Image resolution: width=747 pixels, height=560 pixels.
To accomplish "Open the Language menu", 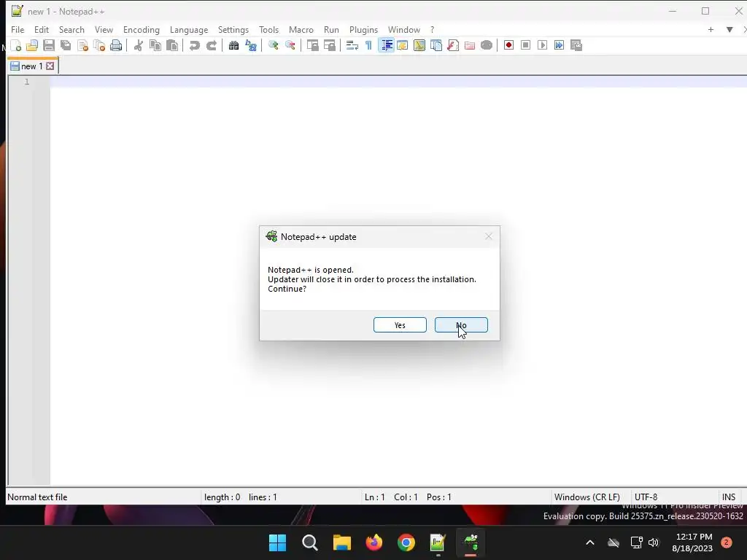I will pyautogui.click(x=189, y=29).
